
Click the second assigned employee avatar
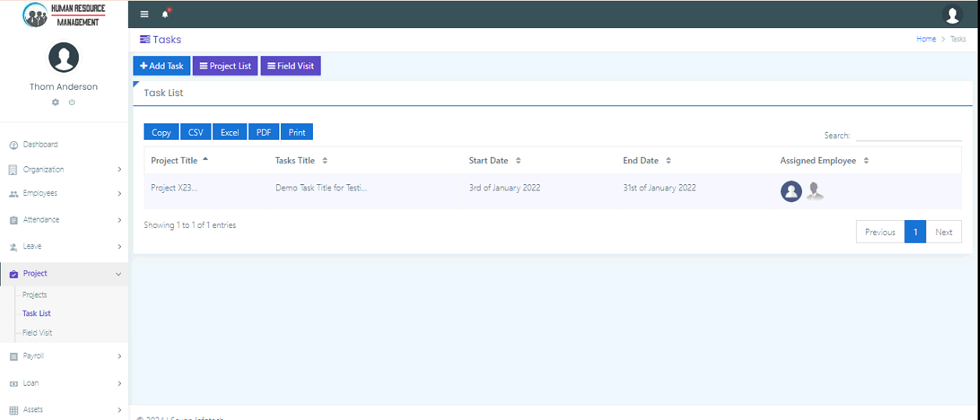[815, 191]
